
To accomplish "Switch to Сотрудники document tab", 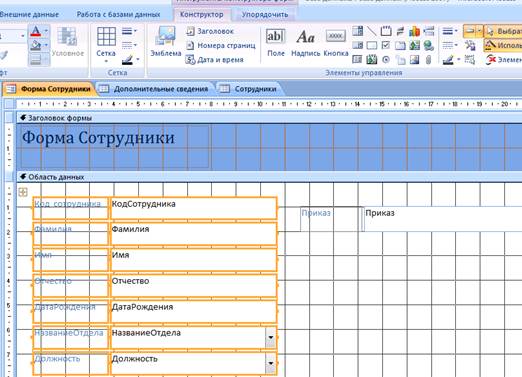I will [x=250, y=89].
